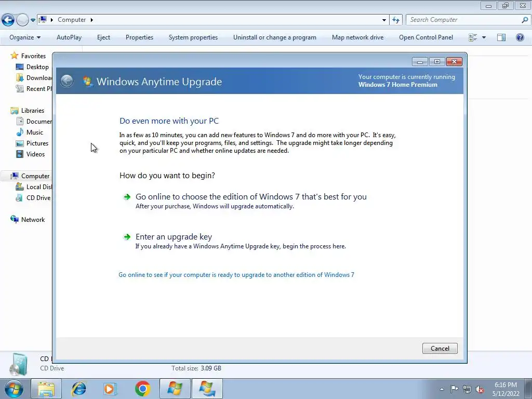Viewport: 532px width, 399px height.
Task: Minimize the Windows Anytime Upgrade window
Action: pos(420,61)
